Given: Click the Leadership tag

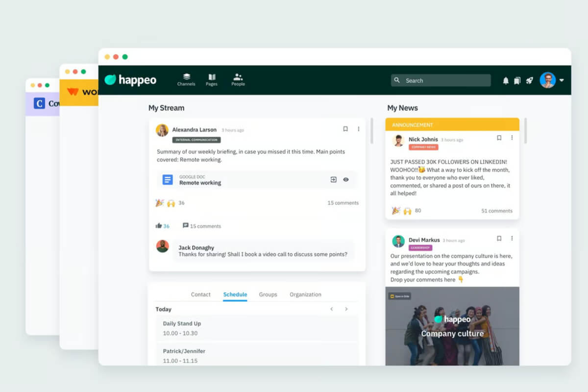Looking at the screenshot, I should pyautogui.click(x=420, y=248).
